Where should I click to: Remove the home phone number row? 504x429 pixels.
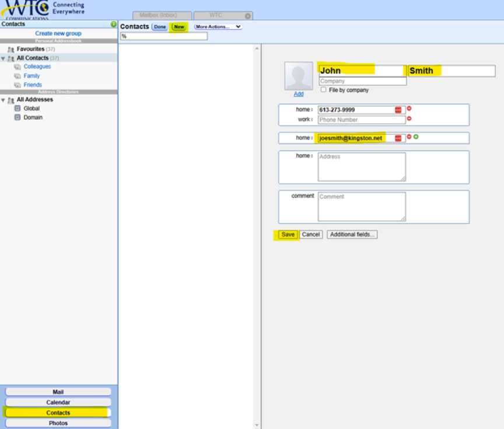click(409, 109)
